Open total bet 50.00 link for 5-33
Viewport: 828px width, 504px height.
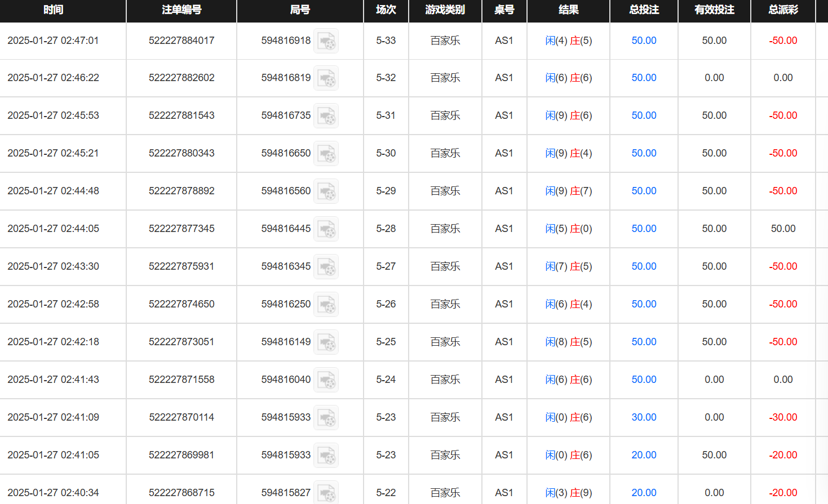644,41
